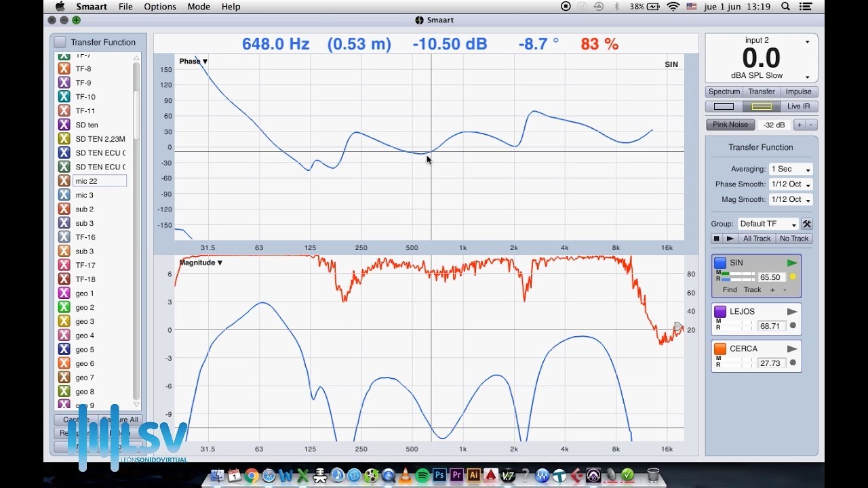The image size is (868, 488).
Task: Open the Options menu
Action: click(x=160, y=7)
